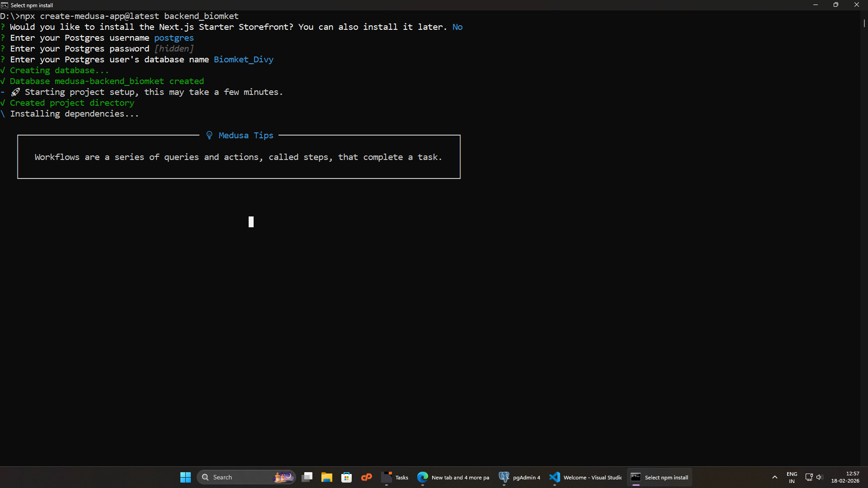868x488 pixels.
Task: Open the Windows Start menu
Action: click(x=185, y=477)
